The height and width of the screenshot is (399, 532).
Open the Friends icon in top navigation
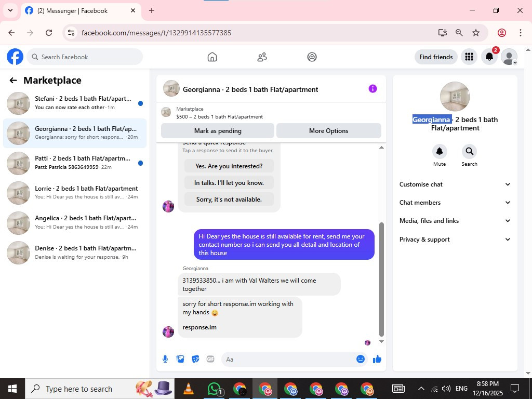(x=262, y=57)
